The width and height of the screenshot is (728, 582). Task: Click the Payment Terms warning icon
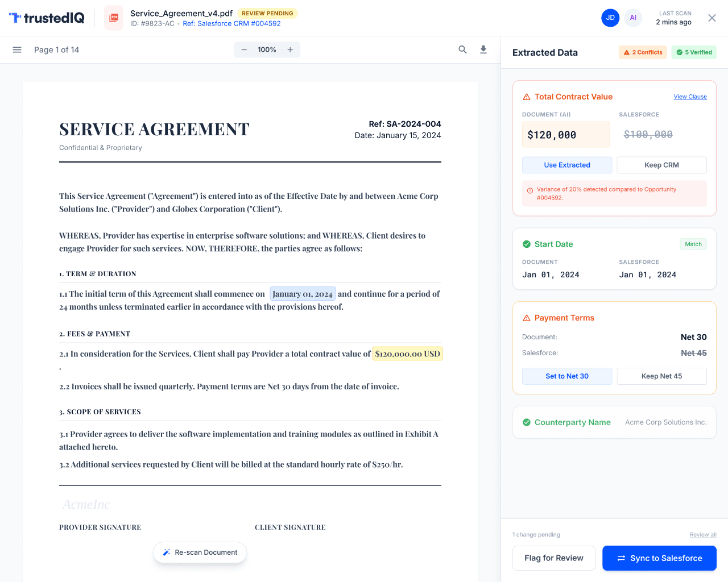tap(527, 318)
